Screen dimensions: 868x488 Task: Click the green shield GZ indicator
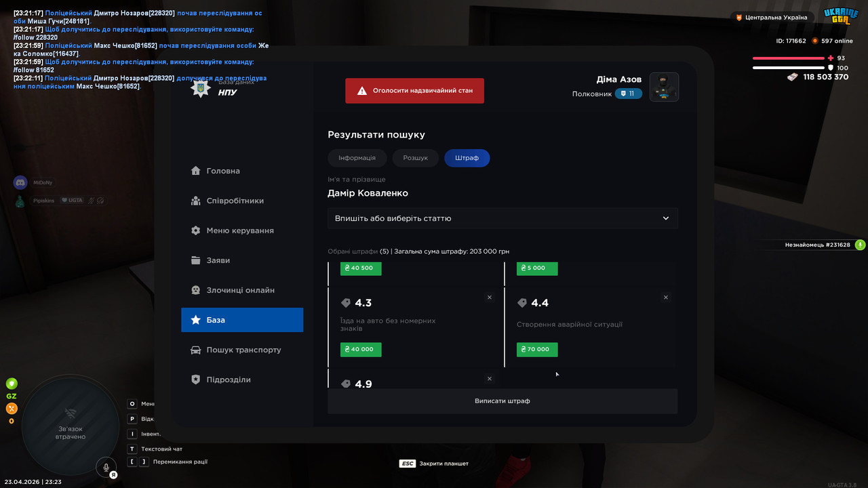click(12, 384)
